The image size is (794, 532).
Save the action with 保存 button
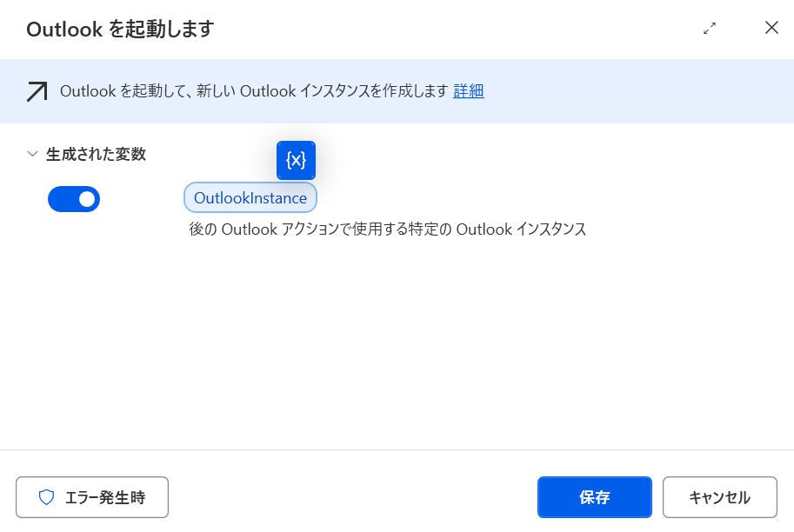coord(595,497)
